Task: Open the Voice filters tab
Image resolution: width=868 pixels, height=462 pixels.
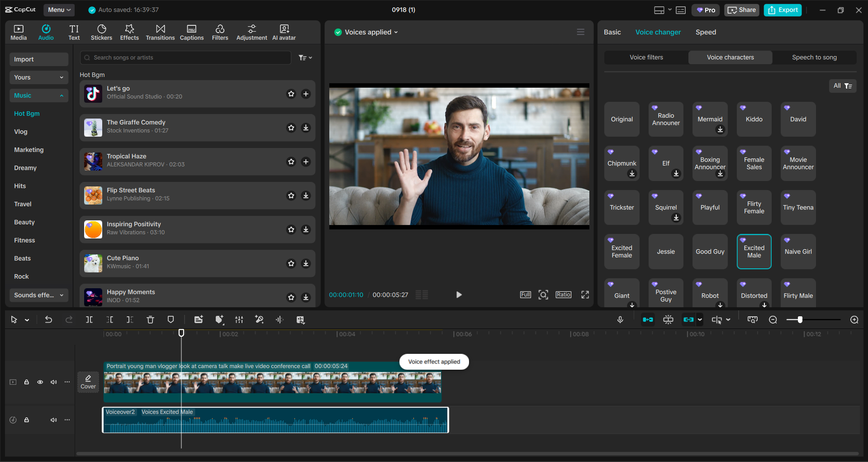Action: [645, 57]
